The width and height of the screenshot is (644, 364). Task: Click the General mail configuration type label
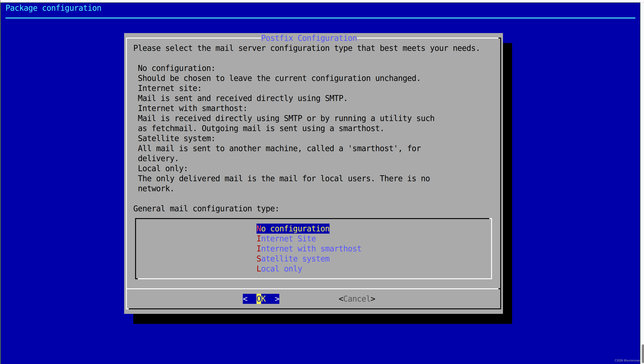[x=206, y=209]
